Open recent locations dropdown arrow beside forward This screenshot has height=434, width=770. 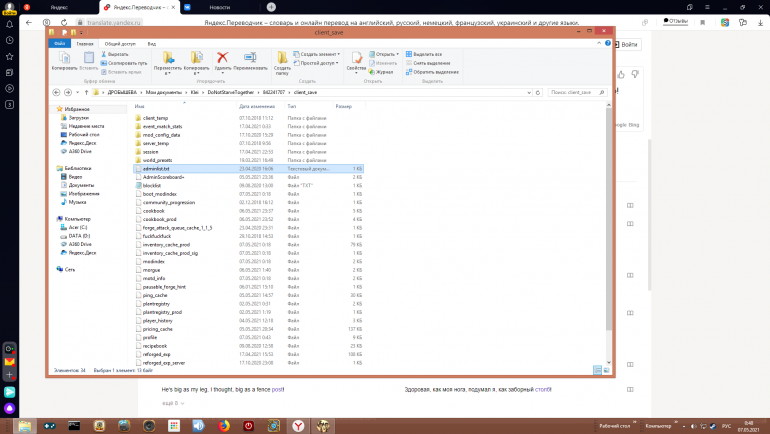(x=77, y=92)
